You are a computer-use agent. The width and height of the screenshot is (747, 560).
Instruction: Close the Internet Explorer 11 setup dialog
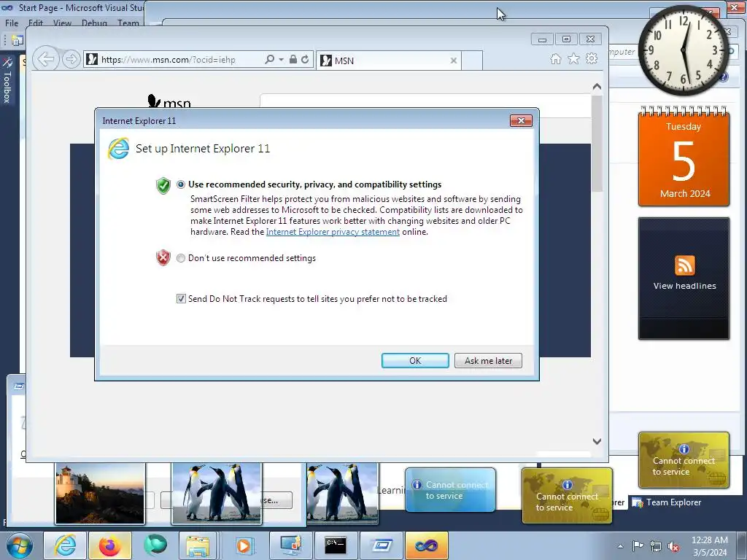(x=521, y=120)
